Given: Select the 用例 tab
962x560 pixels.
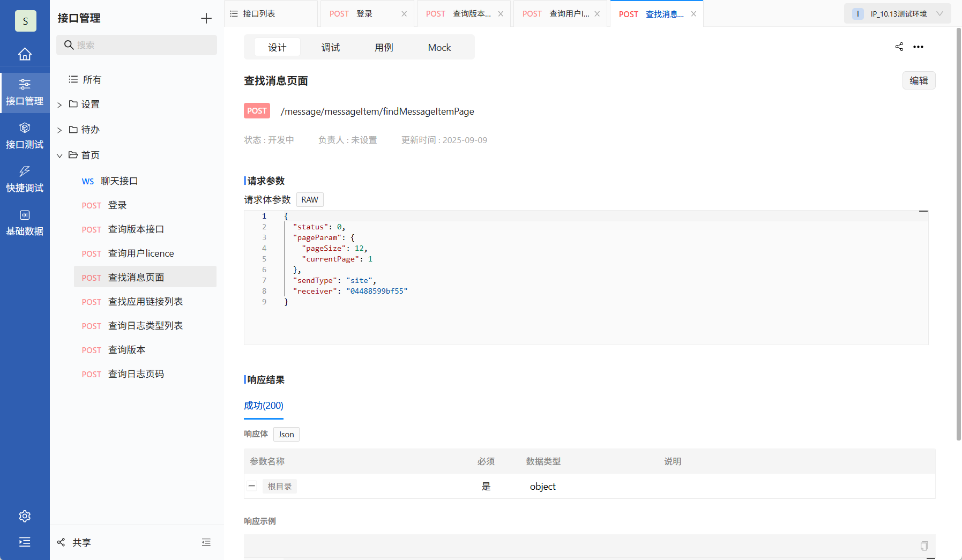Looking at the screenshot, I should 384,47.
